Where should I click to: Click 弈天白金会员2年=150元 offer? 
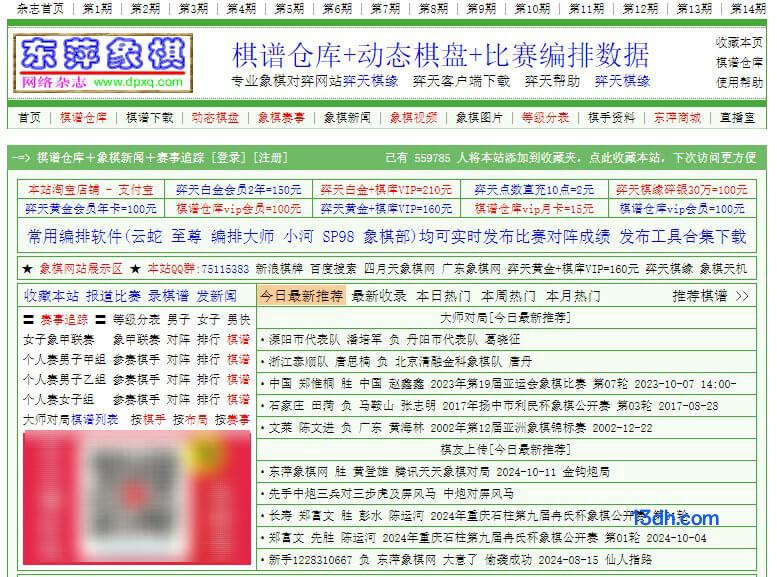tap(238, 189)
